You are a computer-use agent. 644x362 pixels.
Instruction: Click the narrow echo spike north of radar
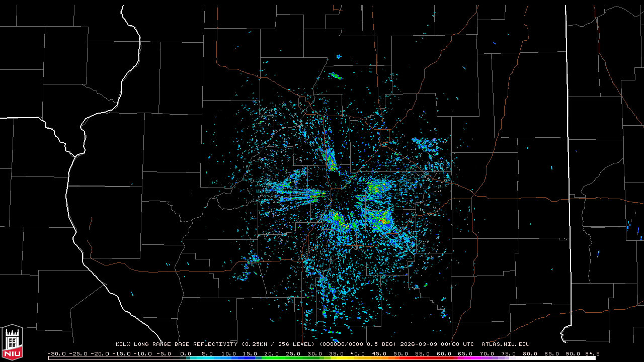pyautogui.click(x=330, y=161)
